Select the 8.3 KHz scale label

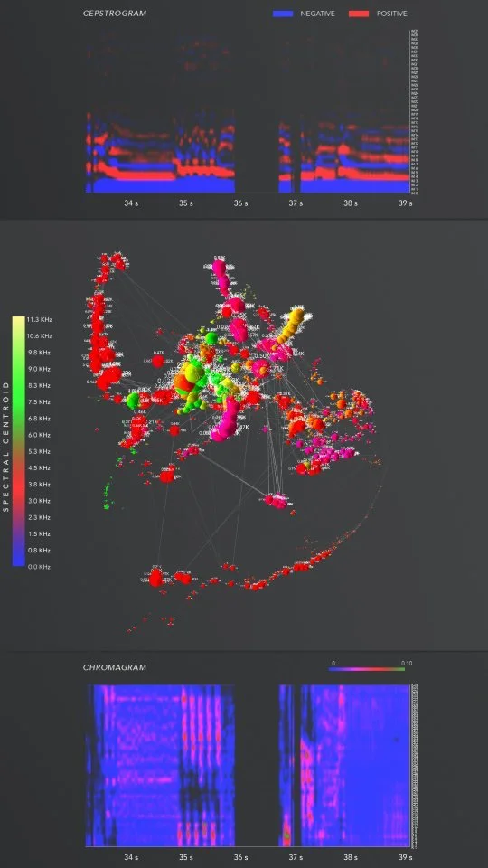point(39,385)
